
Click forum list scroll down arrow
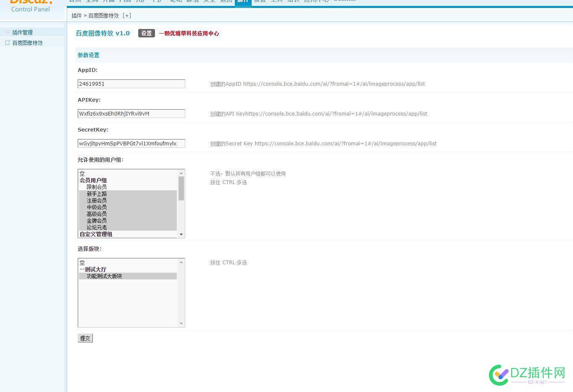point(181,324)
